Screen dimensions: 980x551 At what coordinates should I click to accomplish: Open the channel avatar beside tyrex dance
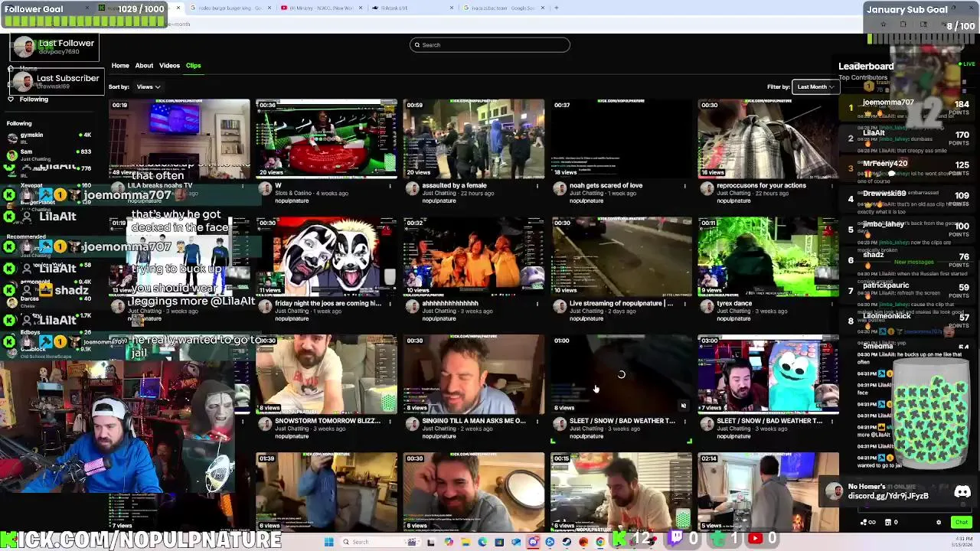707,306
